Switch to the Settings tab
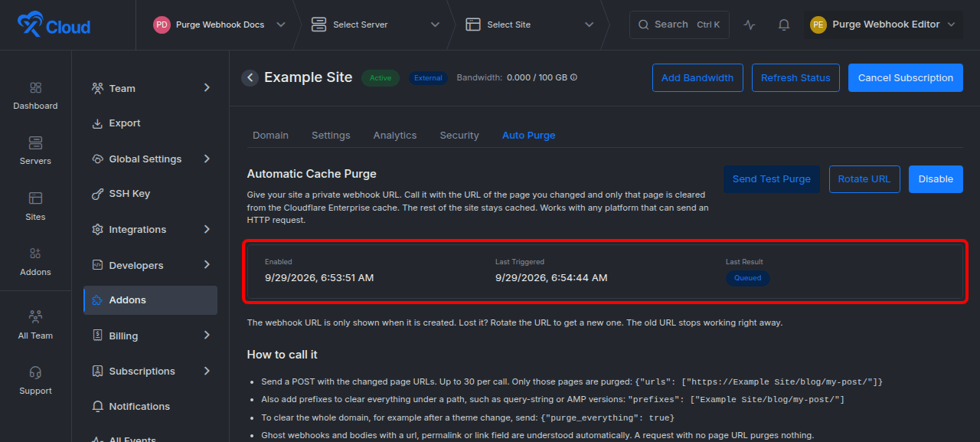 (x=331, y=136)
